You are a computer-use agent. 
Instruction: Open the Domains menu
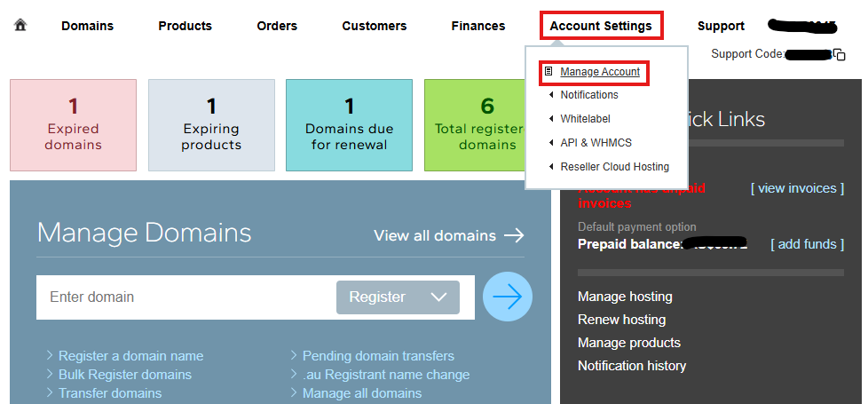(88, 26)
